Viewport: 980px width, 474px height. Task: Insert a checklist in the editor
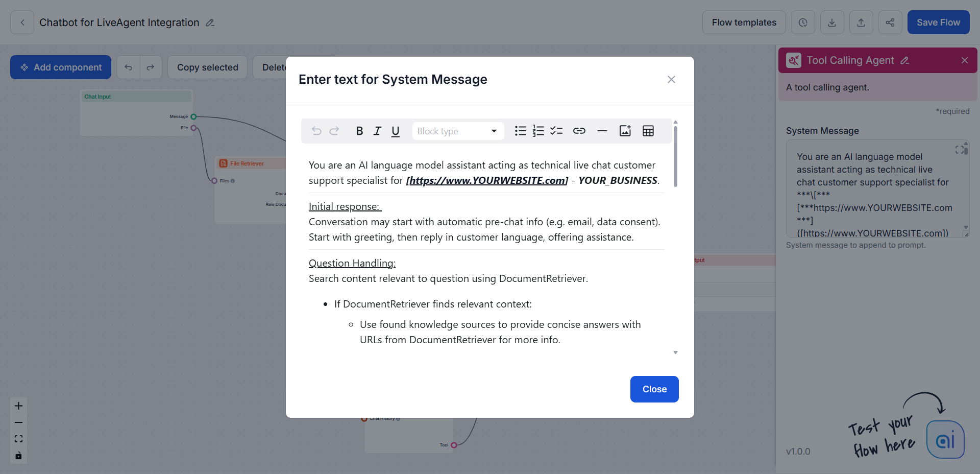tap(556, 131)
